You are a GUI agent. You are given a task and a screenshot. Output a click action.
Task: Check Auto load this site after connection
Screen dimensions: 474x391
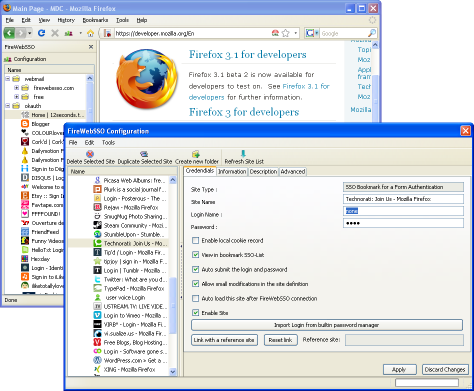[x=196, y=298]
